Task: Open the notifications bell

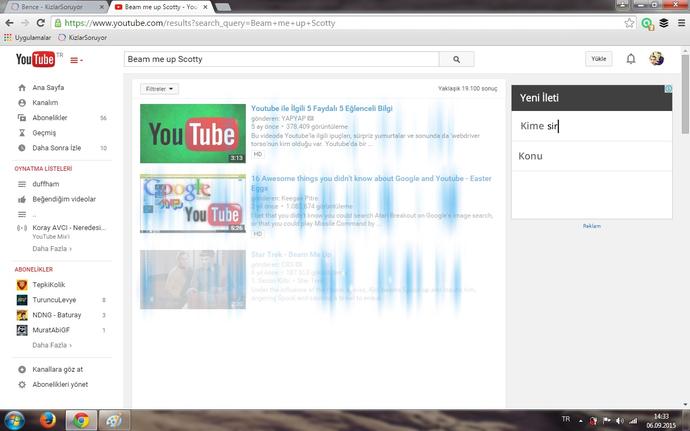Action: pyautogui.click(x=631, y=59)
